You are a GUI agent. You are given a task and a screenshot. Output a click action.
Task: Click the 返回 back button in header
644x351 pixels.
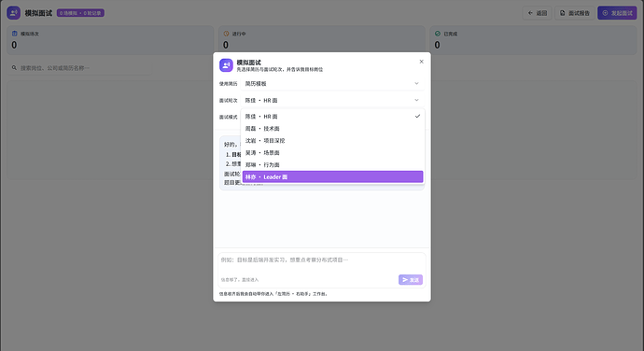[538, 13]
